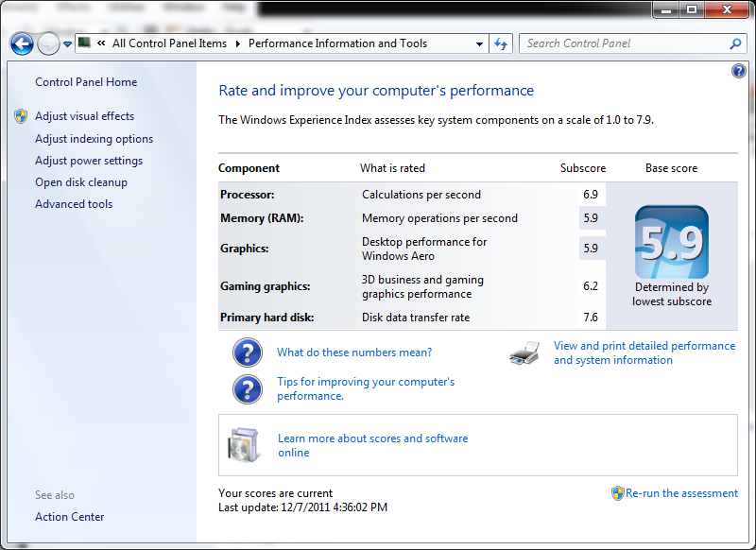Image resolution: width=756 pixels, height=550 pixels.
Task: Open Action Center under See also
Action: [69, 517]
